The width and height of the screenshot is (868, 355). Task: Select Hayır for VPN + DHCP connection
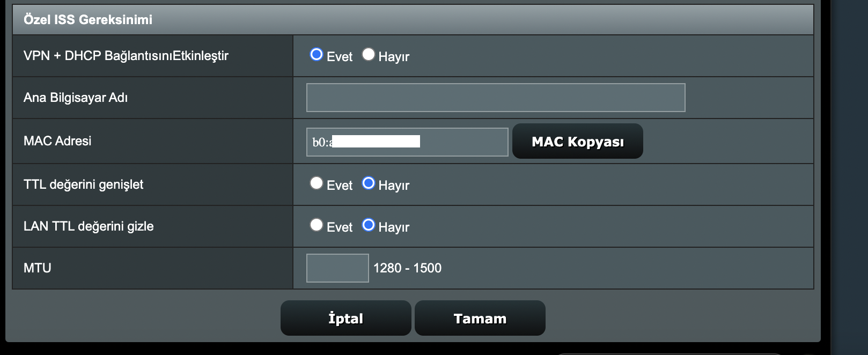368,54
